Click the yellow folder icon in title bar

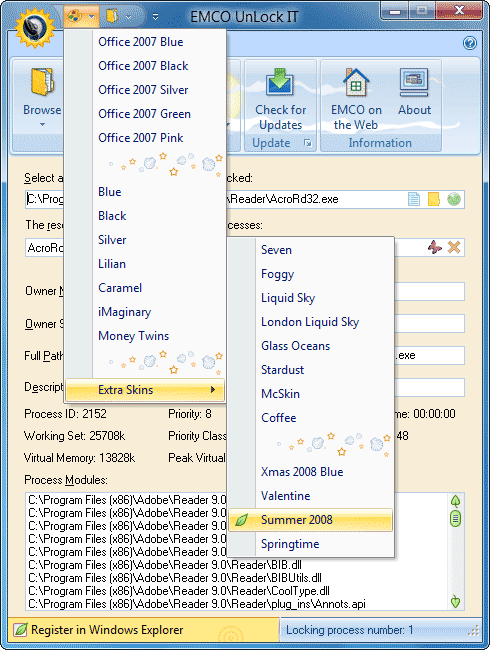112,17
